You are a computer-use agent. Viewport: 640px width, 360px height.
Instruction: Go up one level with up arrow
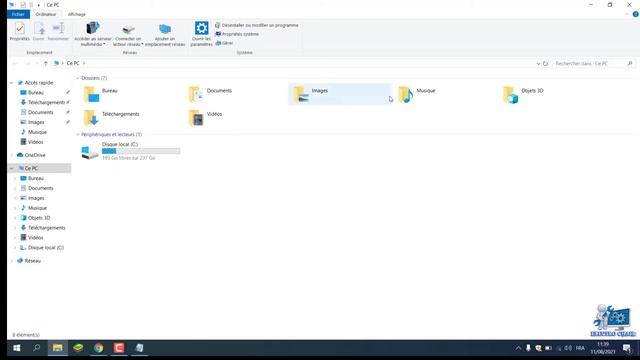(x=46, y=64)
